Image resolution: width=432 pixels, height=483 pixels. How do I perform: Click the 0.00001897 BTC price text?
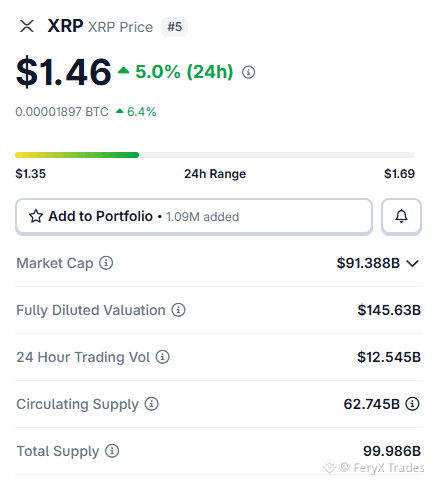[62, 112]
